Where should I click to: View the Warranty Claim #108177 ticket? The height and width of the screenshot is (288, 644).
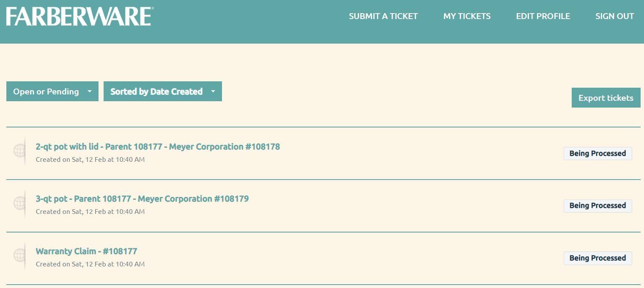click(x=86, y=252)
